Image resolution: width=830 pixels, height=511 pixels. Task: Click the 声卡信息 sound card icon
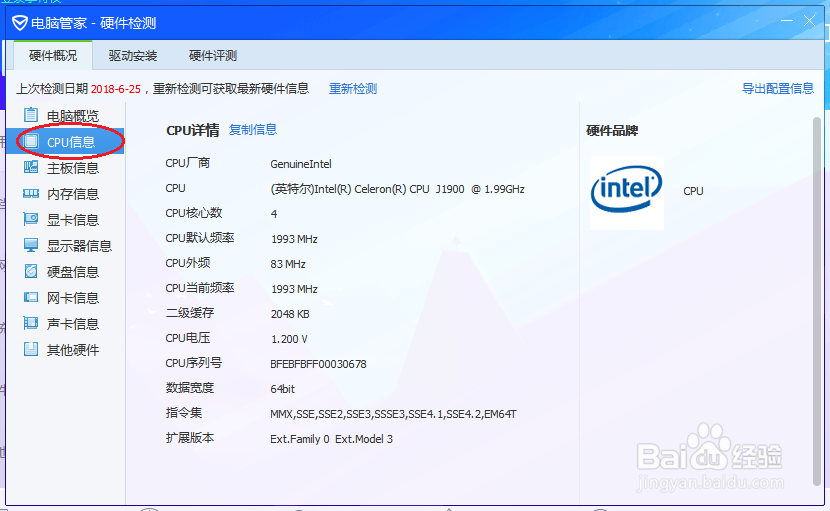click(31, 323)
